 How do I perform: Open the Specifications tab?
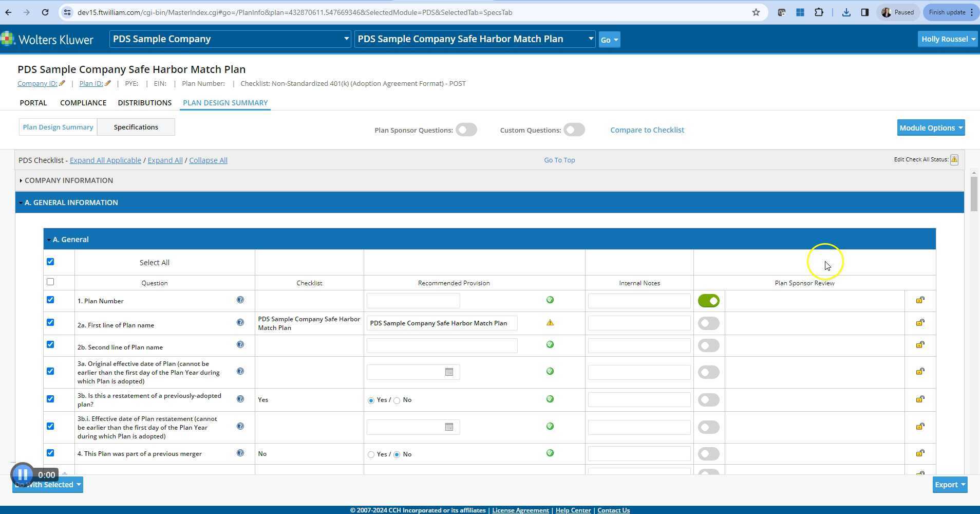point(136,127)
